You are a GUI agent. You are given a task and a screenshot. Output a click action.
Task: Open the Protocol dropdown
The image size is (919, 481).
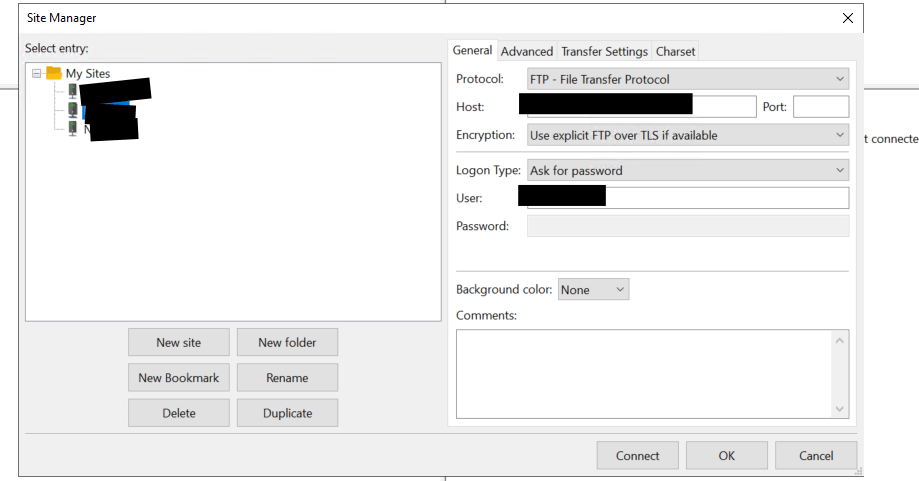tap(687, 79)
